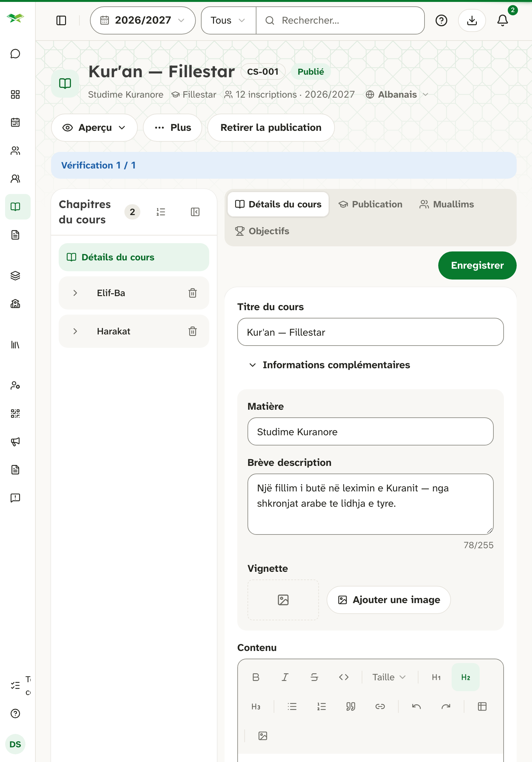Open the megaphone announcements icon in sidebar
The height and width of the screenshot is (762, 532).
[x=15, y=441]
